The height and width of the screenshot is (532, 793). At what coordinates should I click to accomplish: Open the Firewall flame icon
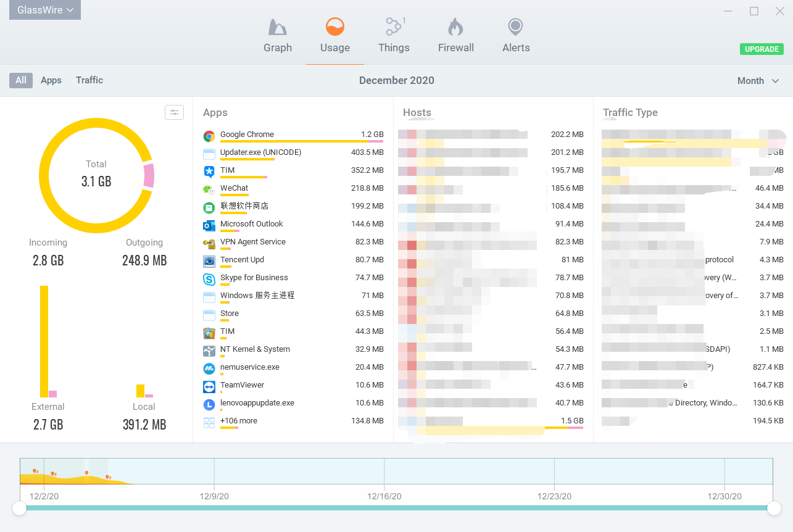(x=455, y=28)
